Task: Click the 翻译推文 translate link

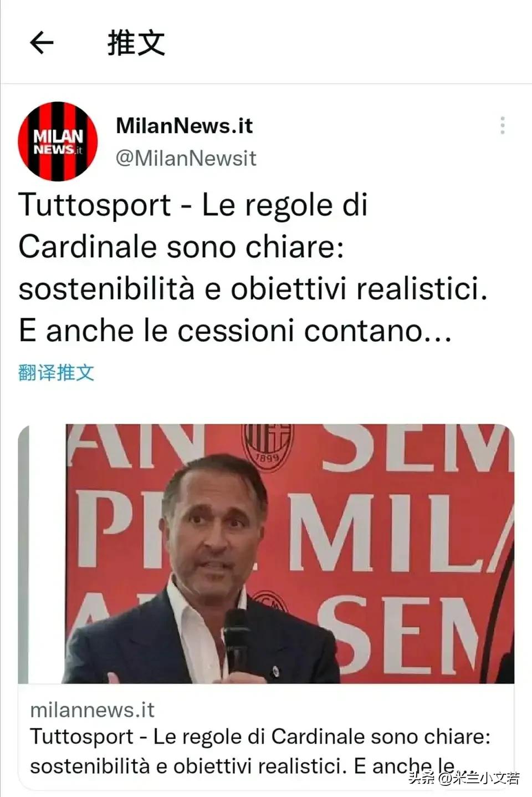Action: (57, 372)
